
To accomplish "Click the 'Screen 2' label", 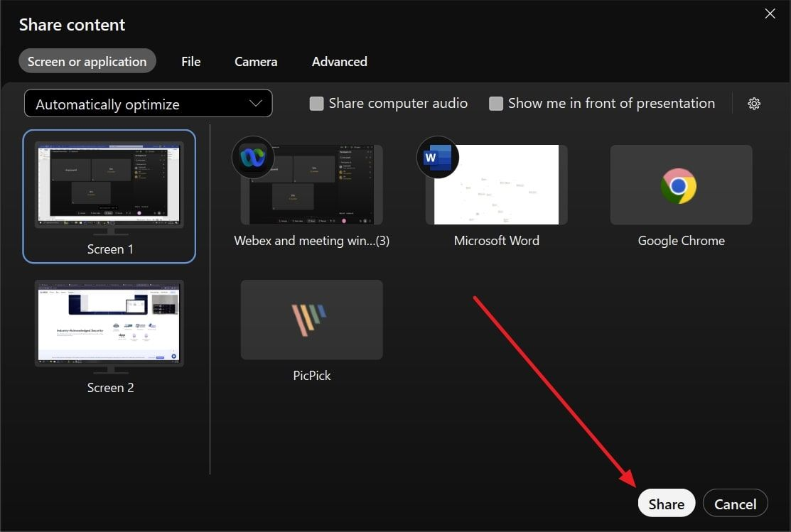I will click(110, 388).
